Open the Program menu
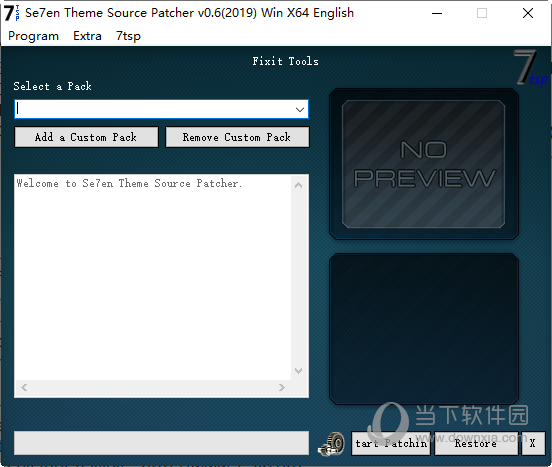 click(x=33, y=36)
